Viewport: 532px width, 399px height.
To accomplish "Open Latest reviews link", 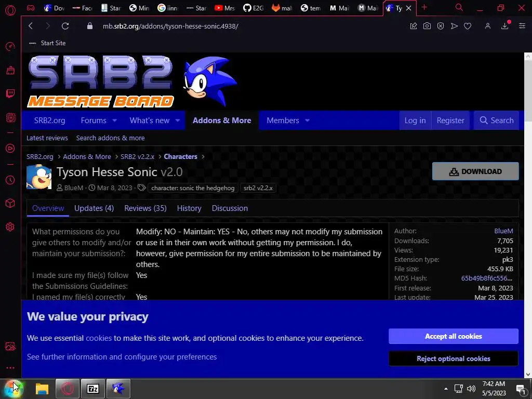I will click(x=47, y=138).
